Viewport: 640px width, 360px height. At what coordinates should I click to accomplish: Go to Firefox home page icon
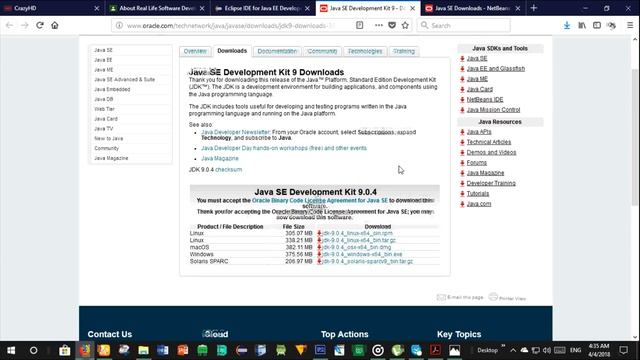tap(55, 25)
